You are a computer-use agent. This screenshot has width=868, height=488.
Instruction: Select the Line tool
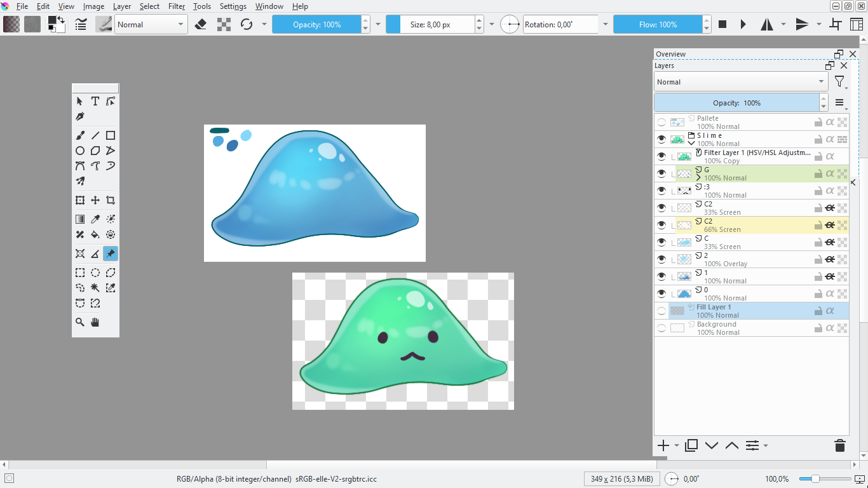(x=95, y=135)
